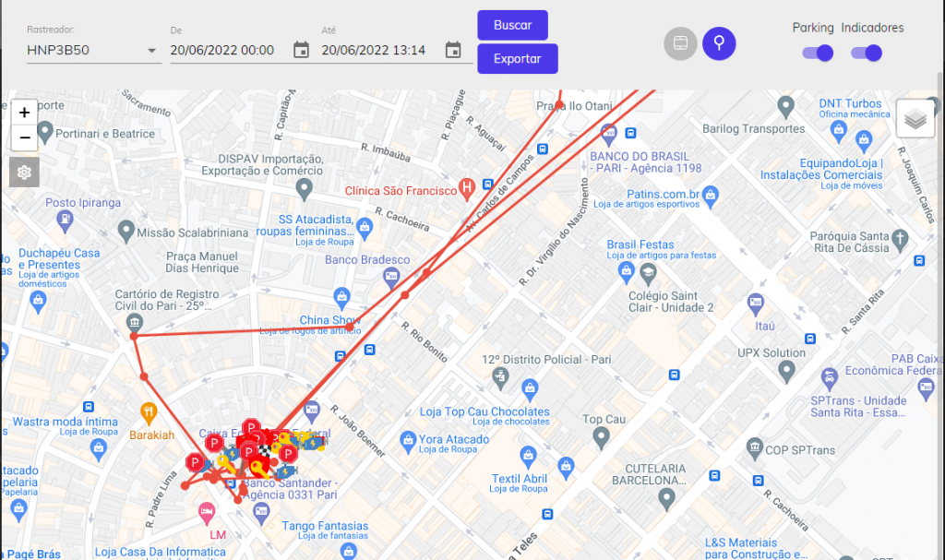
Task: Select the grey bus route view button
Action: [680, 43]
